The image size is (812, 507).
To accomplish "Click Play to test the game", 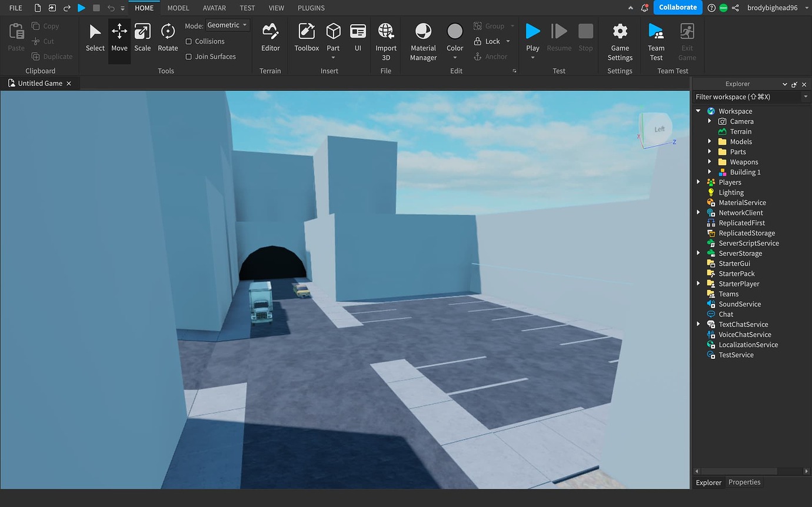I will [531, 34].
